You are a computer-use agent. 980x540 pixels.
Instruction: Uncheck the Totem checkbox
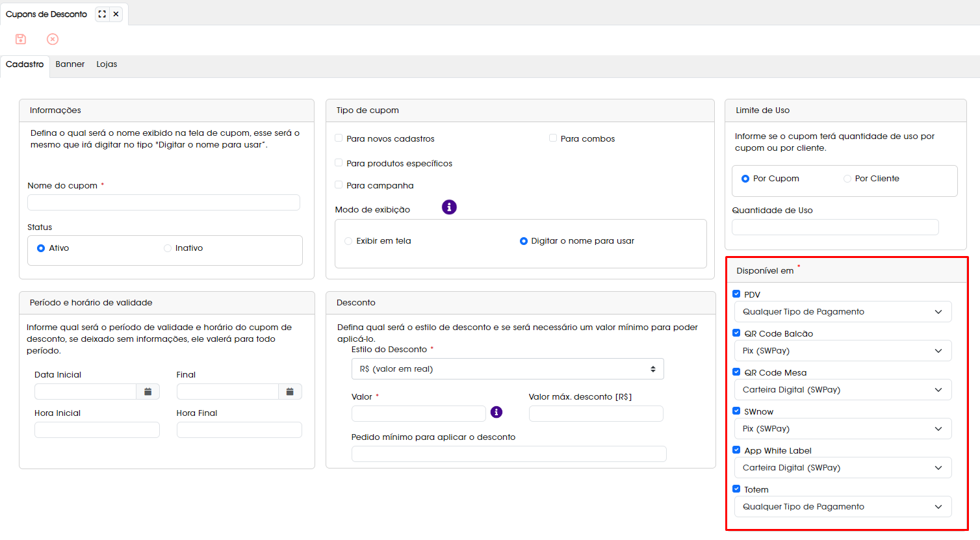pos(736,489)
